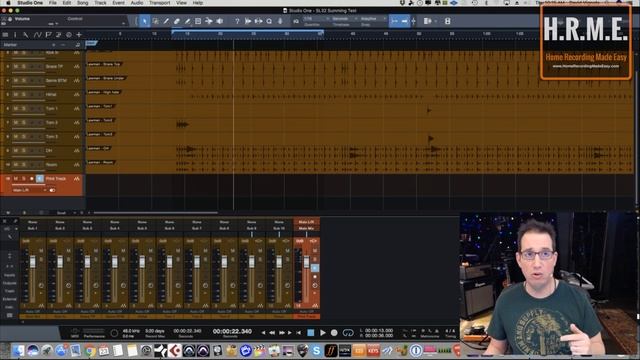
Task: Open automation mode icon on Hihat track
Action: [76, 94]
